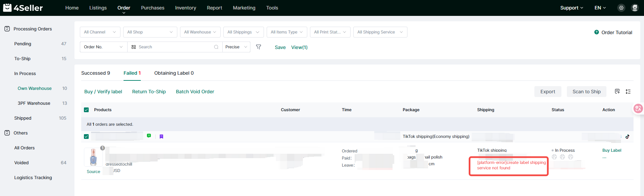Click the Buy Label action link
This screenshot has height=196, width=644.
pos(612,150)
